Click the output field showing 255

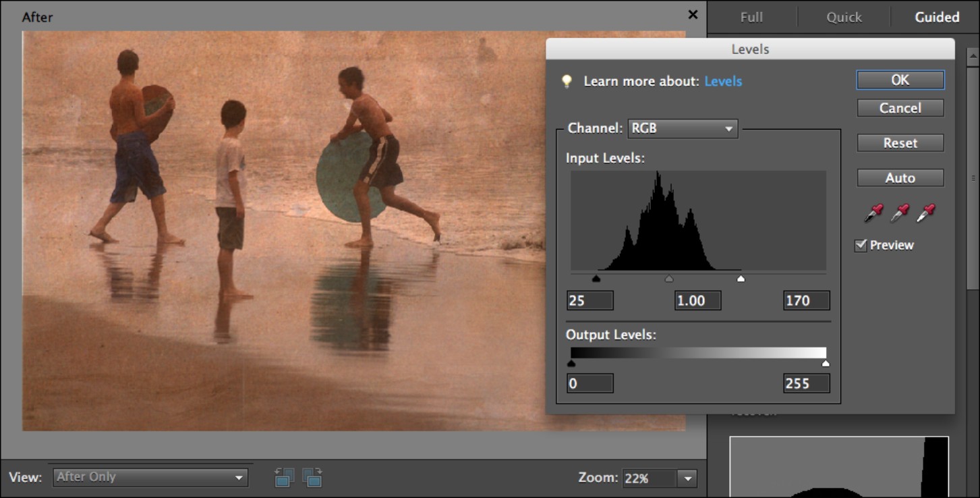(x=807, y=383)
